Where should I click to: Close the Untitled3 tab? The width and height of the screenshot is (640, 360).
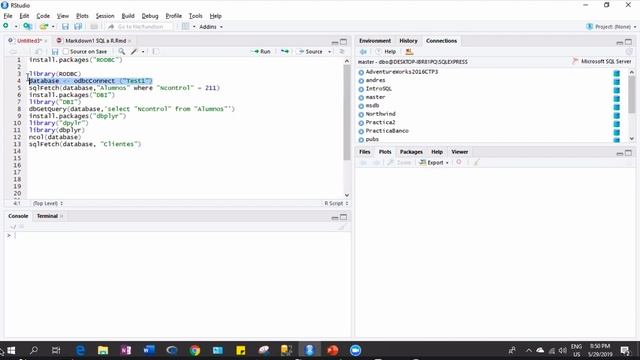(46, 41)
